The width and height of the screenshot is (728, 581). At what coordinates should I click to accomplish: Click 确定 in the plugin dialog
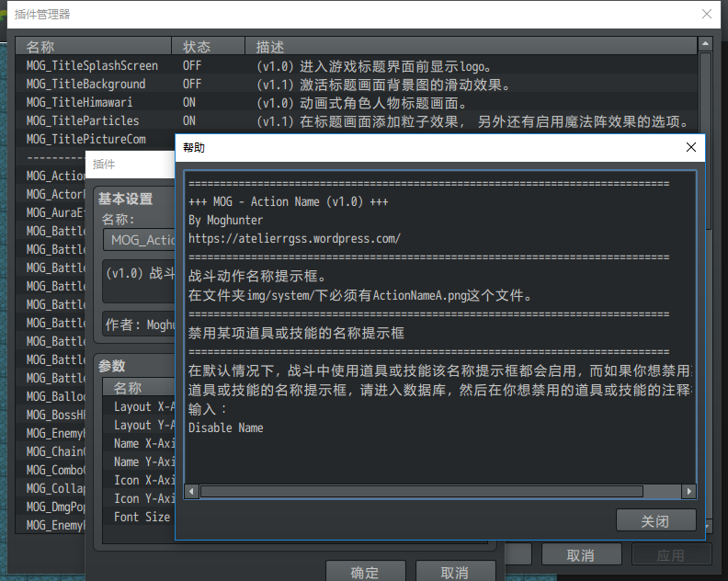[x=366, y=571]
